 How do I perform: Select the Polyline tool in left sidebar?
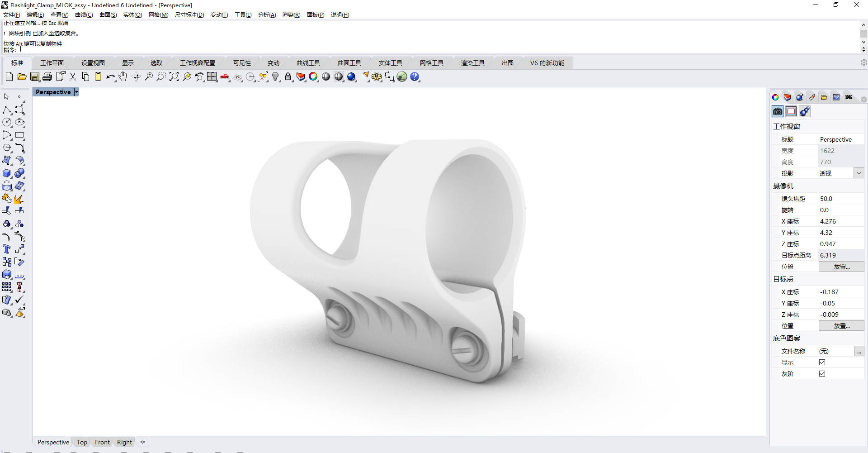(x=7, y=110)
